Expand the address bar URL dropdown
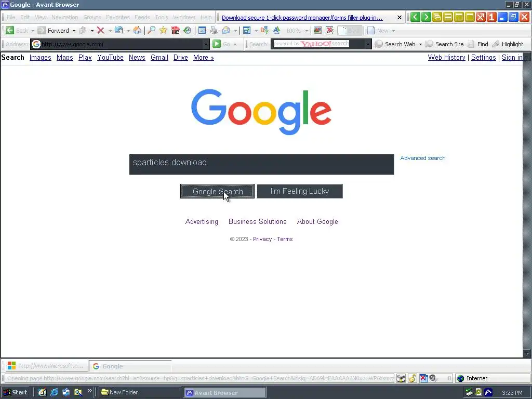532x399 pixels. coord(206,44)
